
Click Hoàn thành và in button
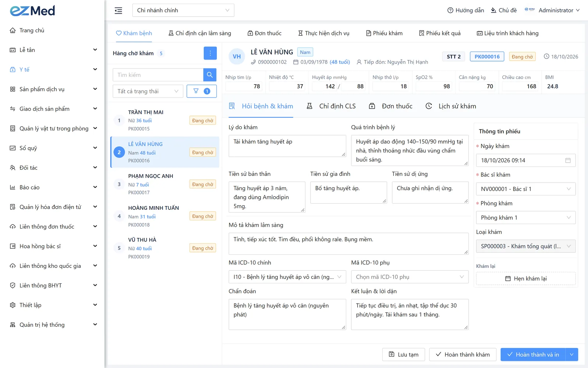point(533,354)
